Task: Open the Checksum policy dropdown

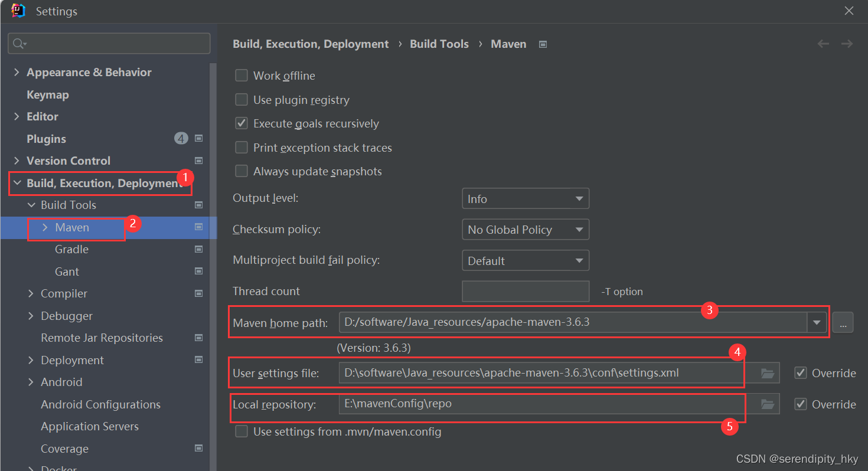Action: (526, 230)
